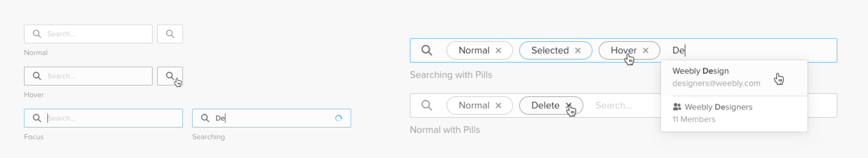
Task: Click the Hover pill label
Action: click(623, 51)
